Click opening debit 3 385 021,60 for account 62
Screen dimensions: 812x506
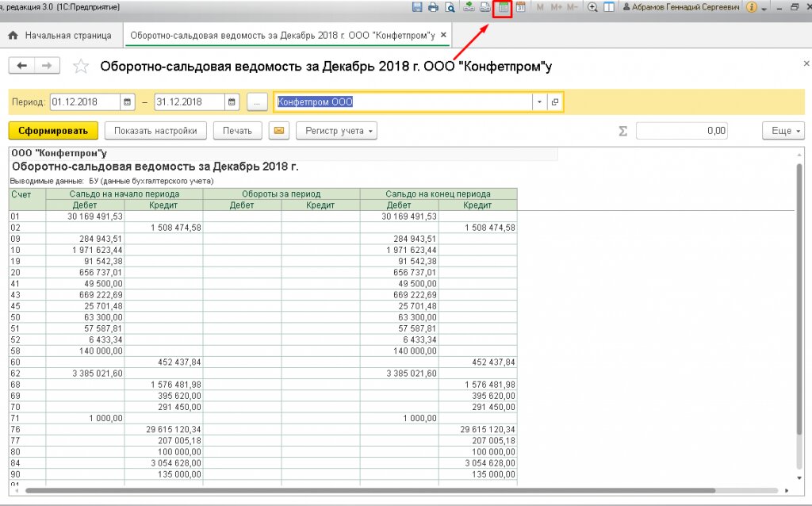(x=86, y=373)
